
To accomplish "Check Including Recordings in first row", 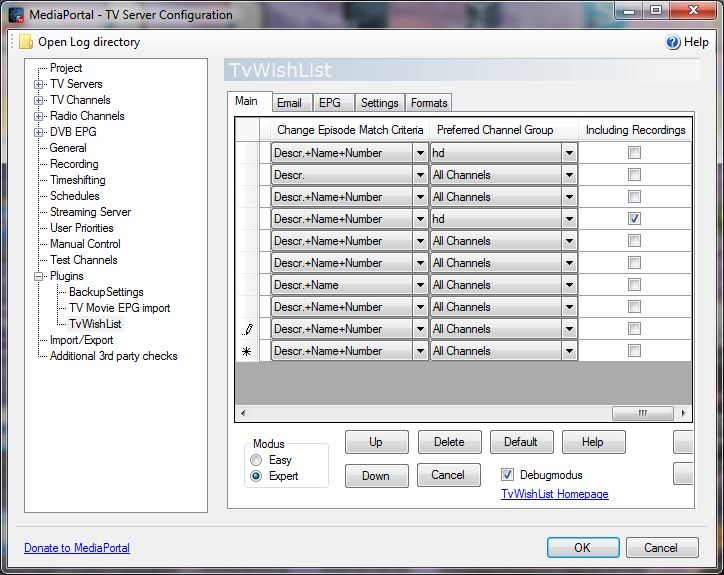I will pyautogui.click(x=634, y=152).
